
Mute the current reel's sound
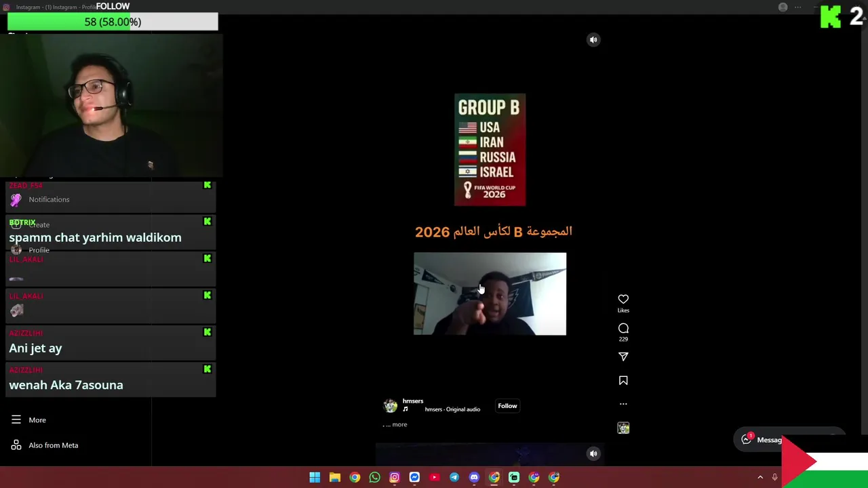[x=593, y=40]
